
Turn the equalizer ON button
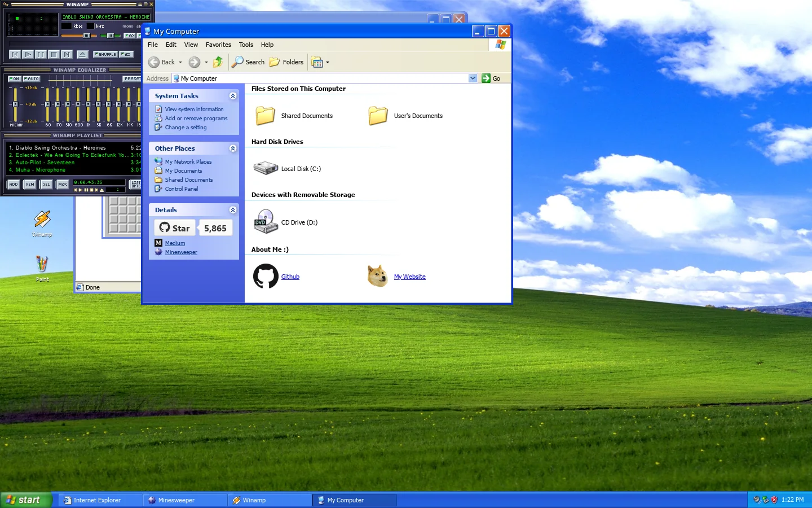[15, 79]
